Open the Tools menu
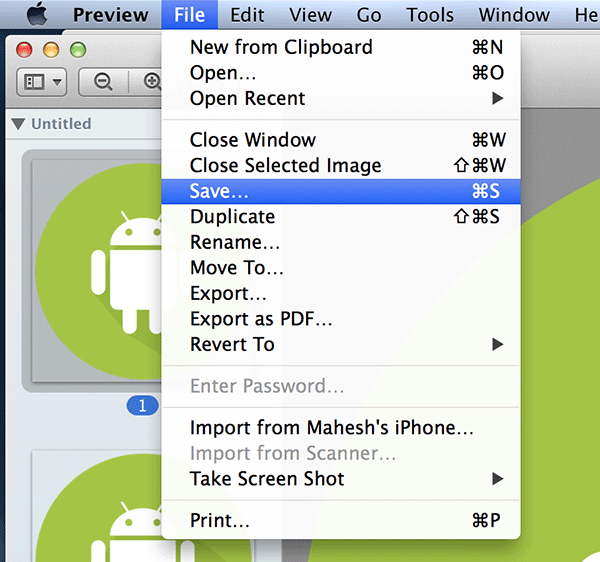 coord(430,15)
